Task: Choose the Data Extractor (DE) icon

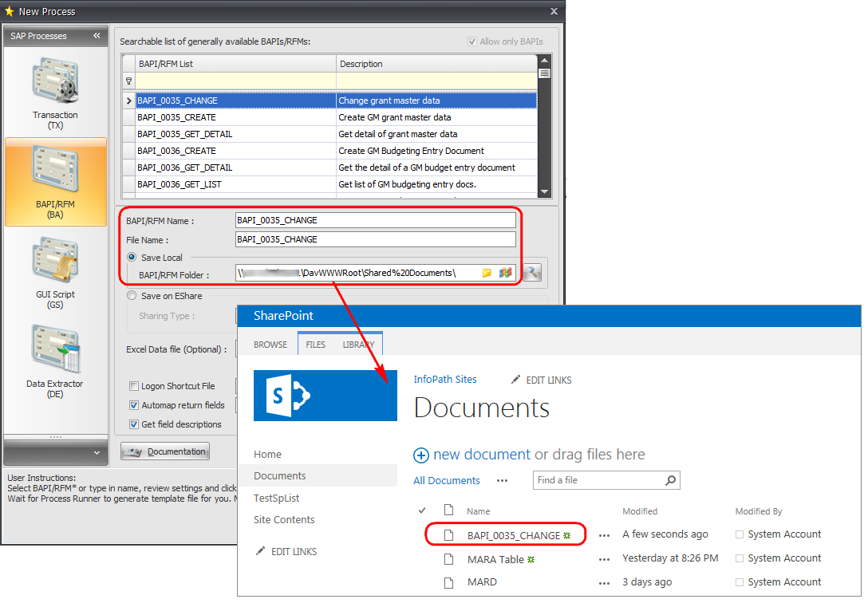Action: point(55,351)
